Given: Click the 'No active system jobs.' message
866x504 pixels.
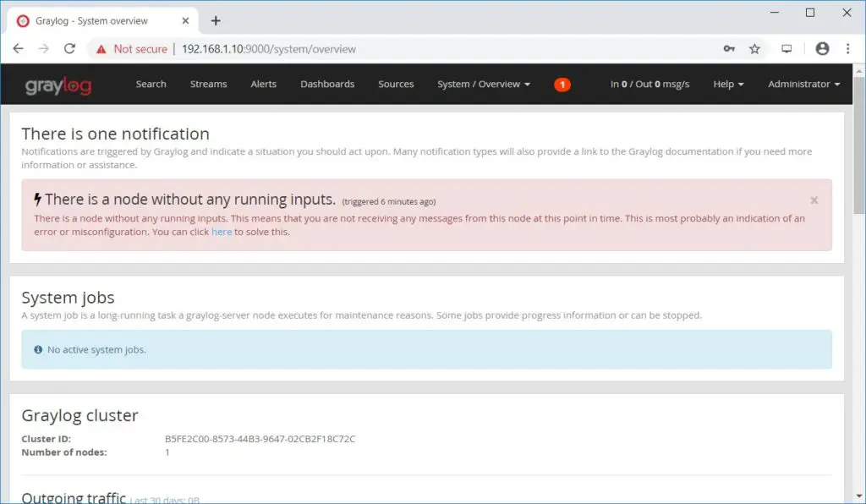Looking at the screenshot, I should (96, 349).
